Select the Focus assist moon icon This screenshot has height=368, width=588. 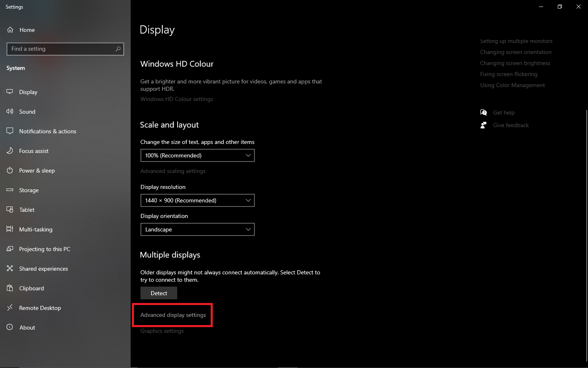click(x=10, y=151)
